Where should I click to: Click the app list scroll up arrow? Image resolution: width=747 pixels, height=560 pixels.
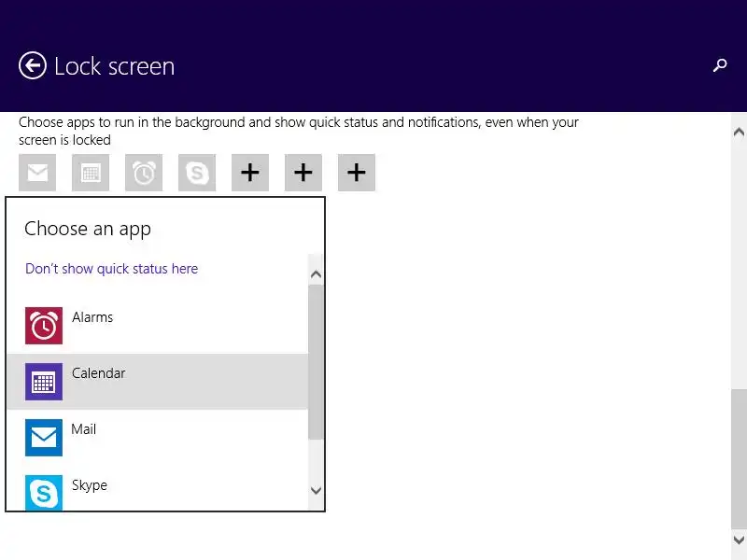click(x=316, y=274)
